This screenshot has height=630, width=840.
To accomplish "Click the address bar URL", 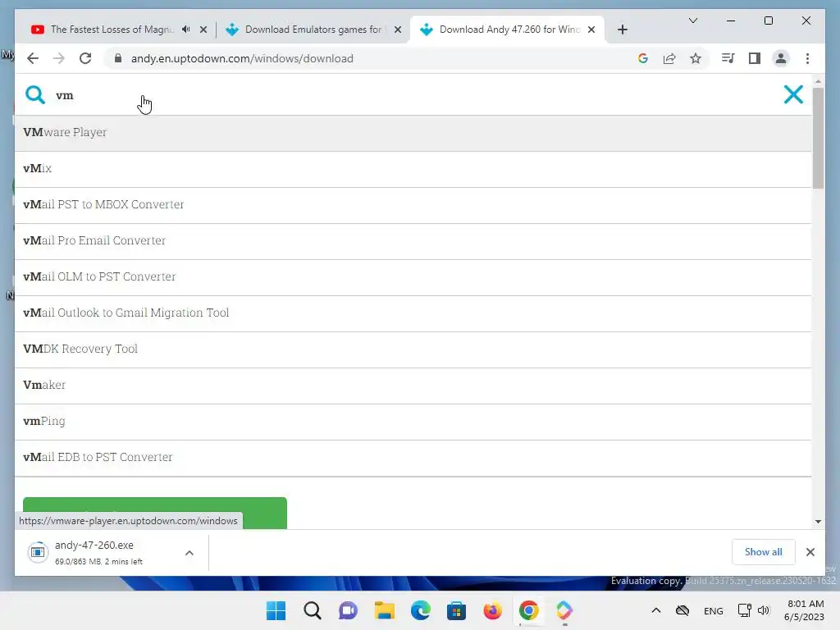I will point(242,58).
